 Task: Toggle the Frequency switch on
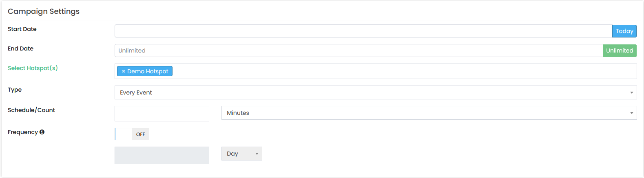132,134
